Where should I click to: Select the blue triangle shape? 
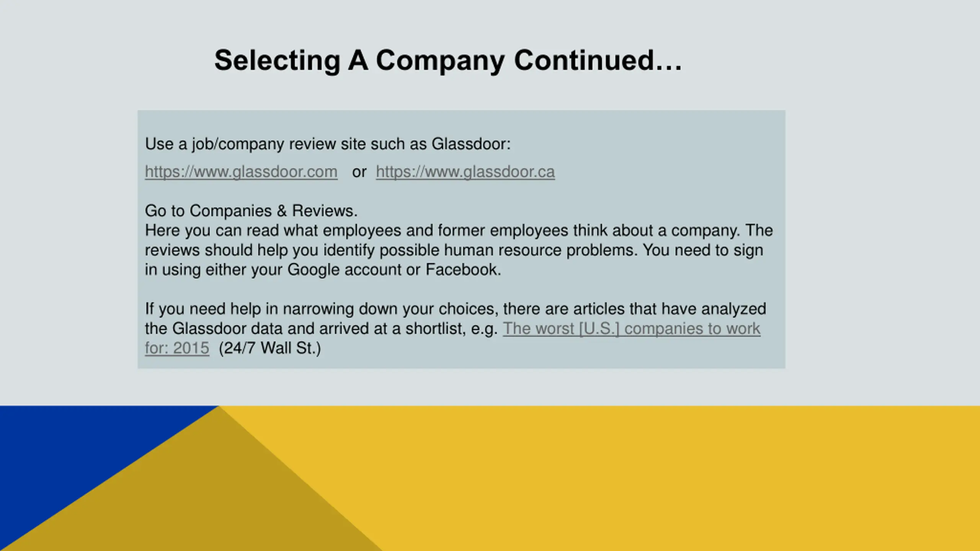point(77,452)
